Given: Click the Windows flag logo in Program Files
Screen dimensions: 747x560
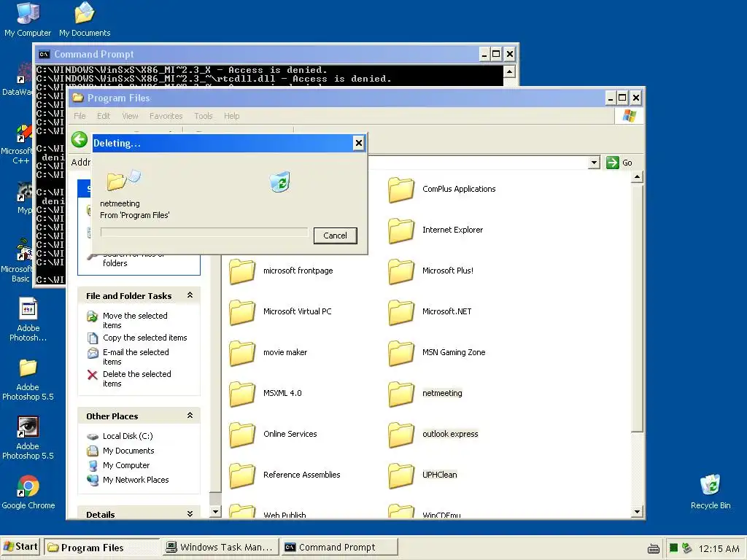Looking at the screenshot, I should pos(630,116).
